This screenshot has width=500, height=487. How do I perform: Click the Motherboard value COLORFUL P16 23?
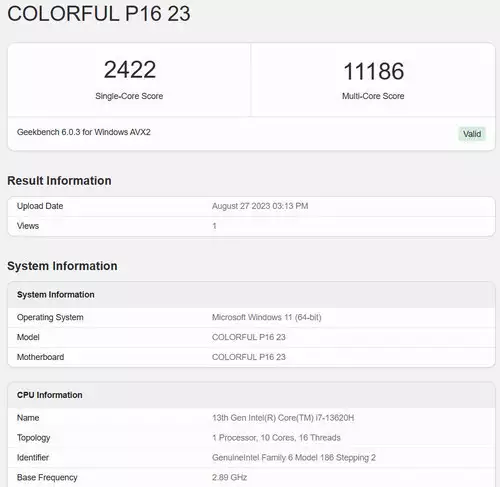[x=249, y=357]
